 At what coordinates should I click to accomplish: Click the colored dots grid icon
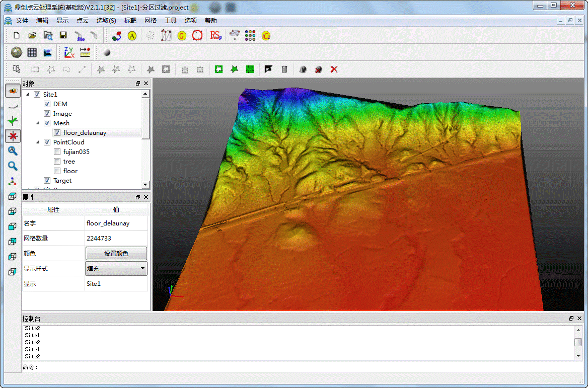pyautogui.click(x=250, y=35)
